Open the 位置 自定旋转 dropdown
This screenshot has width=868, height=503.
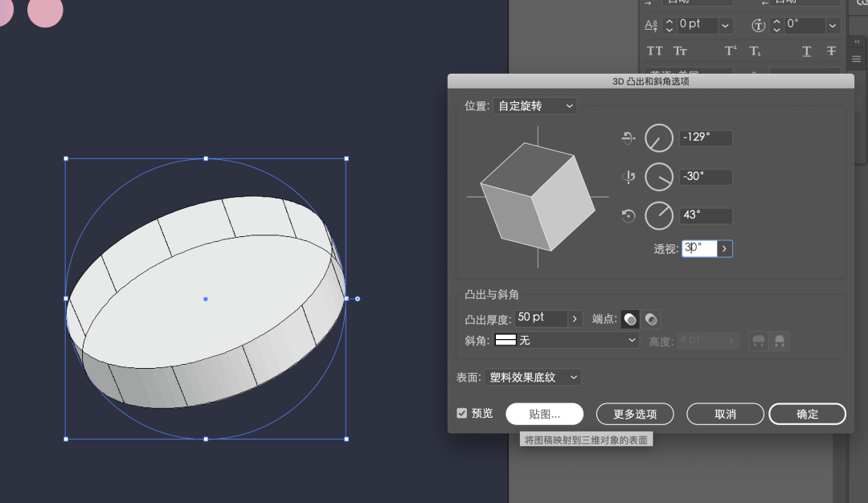[535, 106]
